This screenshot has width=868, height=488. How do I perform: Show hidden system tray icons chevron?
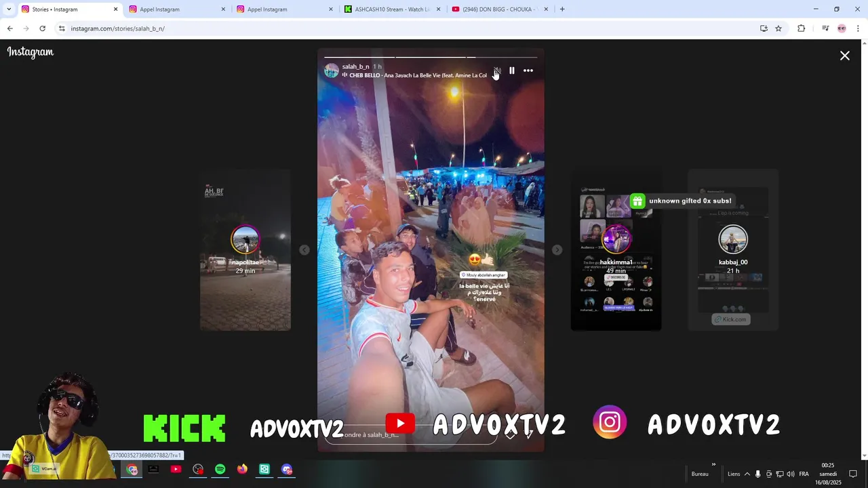747,474
